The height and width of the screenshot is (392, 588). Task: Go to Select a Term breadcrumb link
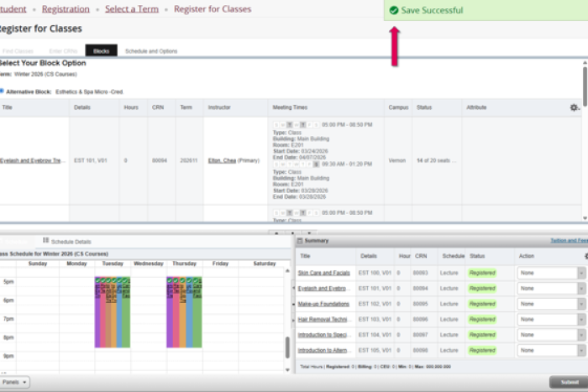tap(132, 9)
